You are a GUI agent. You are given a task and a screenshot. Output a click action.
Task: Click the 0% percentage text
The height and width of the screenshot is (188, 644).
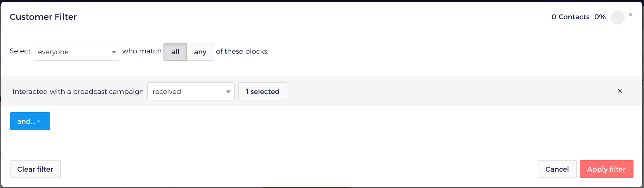tap(600, 17)
